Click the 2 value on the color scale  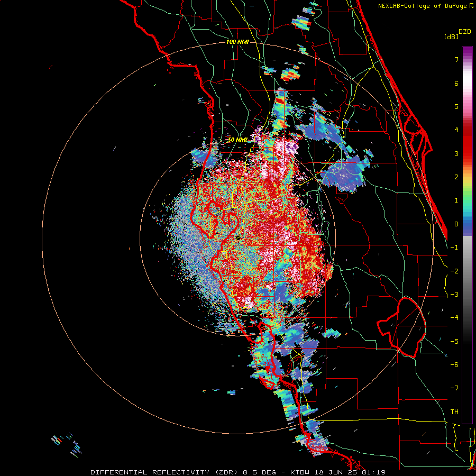coord(456,177)
